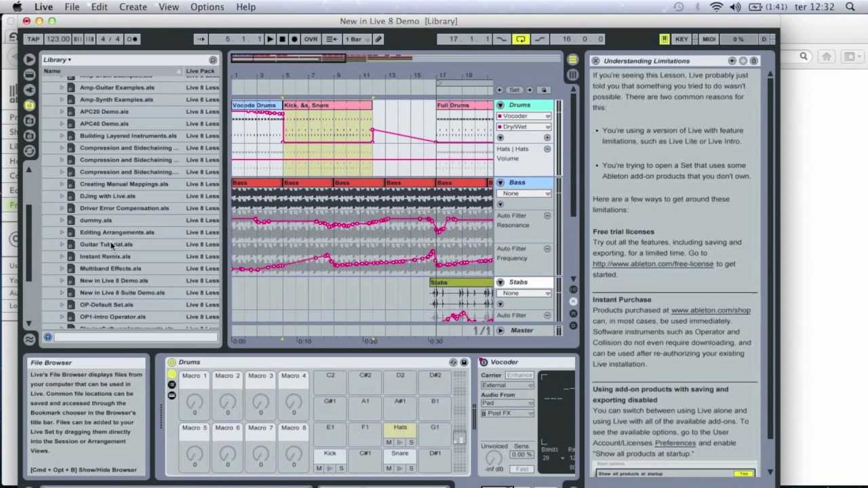Solo the Snare drum pad

pos(411,468)
